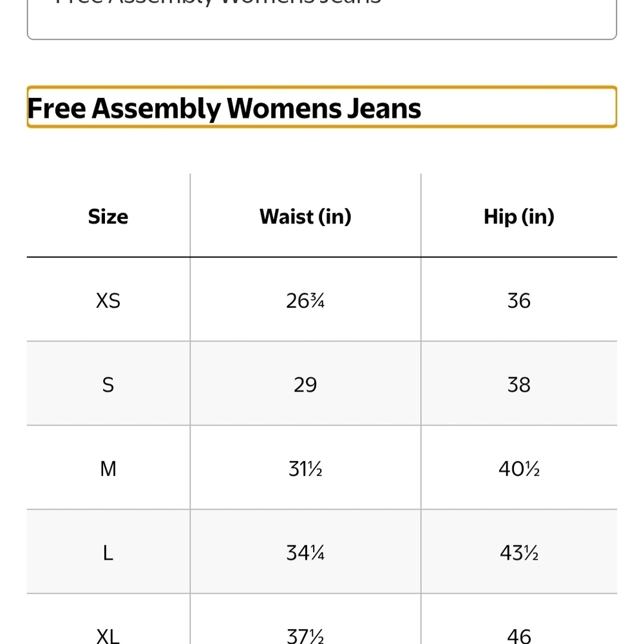
Task: Select the hip value 36
Action: click(518, 301)
